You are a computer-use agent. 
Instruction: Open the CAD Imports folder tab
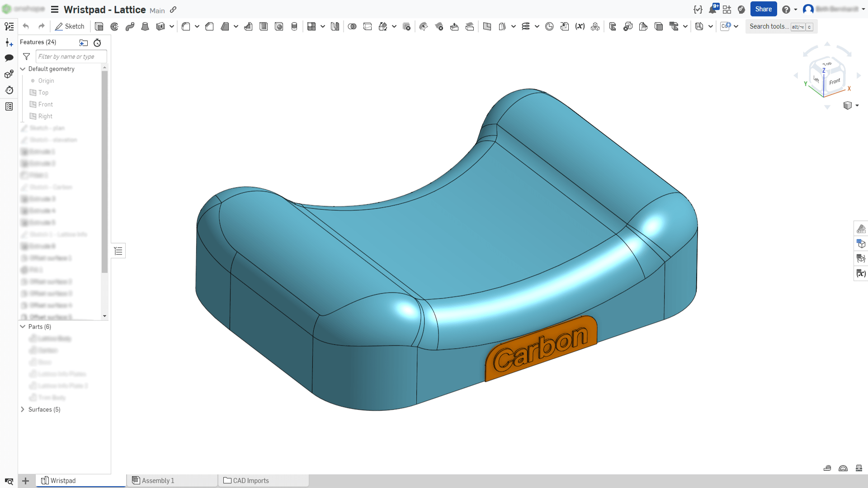point(264,480)
